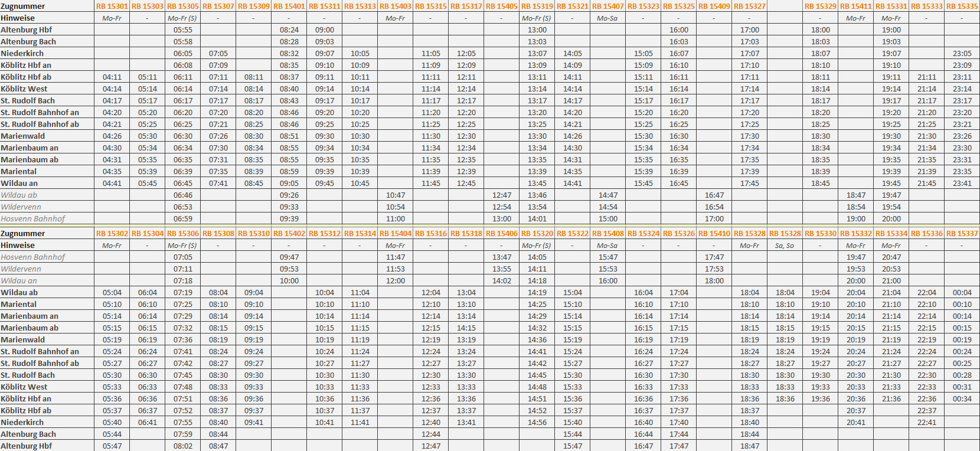The image size is (980, 451).
Task: Select the 15:00 Hosvenn Bahnhof time for RB 15407
Action: click(x=608, y=218)
